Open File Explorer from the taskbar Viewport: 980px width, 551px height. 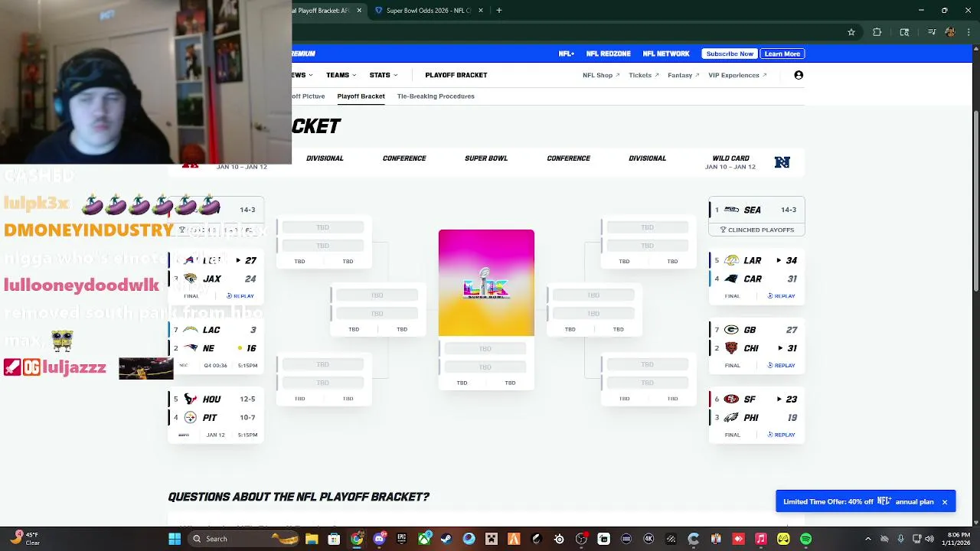(312, 539)
